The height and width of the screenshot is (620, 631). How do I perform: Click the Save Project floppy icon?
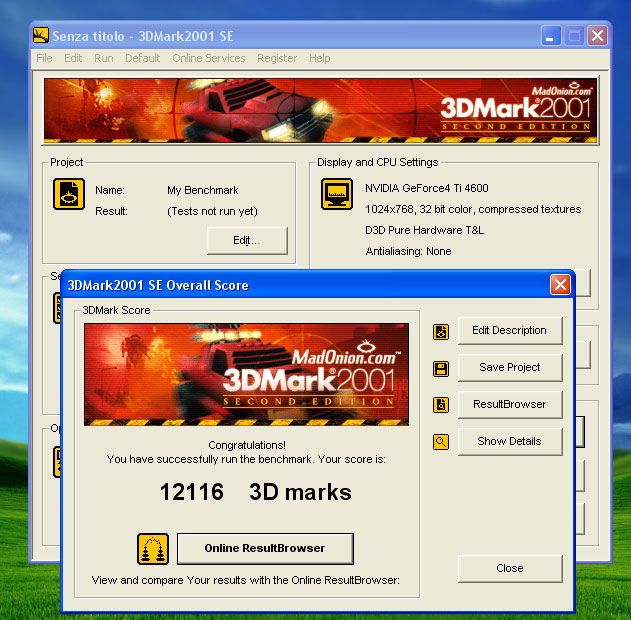[441, 368]
